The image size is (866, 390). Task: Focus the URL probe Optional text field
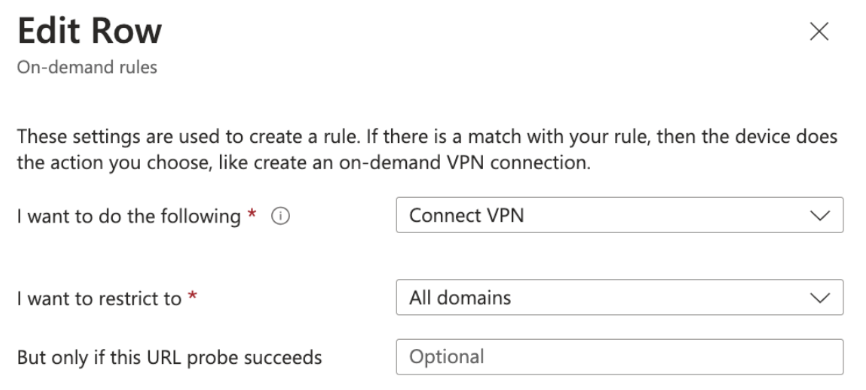point(619,357)
